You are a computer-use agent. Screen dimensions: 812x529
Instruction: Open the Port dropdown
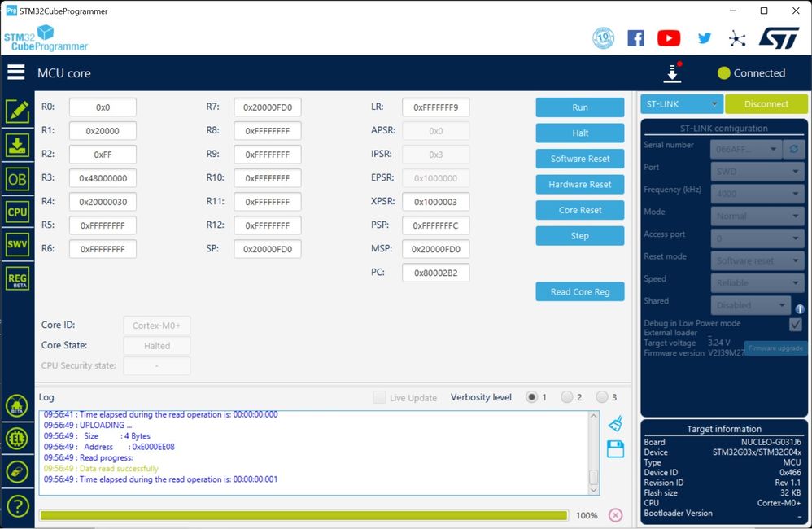(757, 172)
